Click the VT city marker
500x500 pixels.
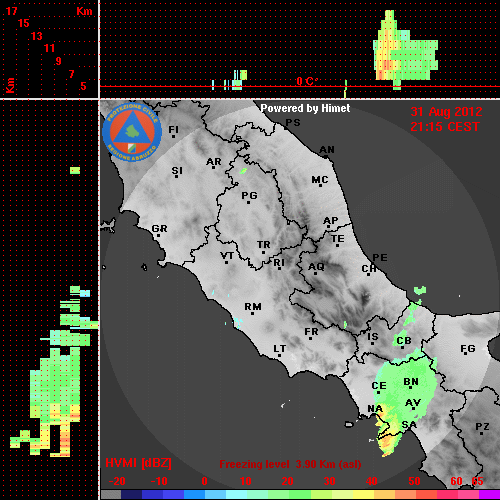pos(227,262)
